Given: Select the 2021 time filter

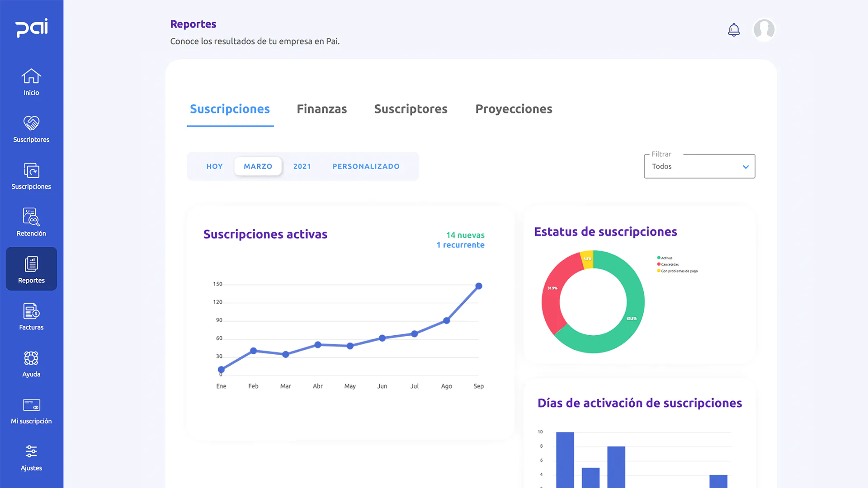Looking at the screenshot, I should (302, 166).
